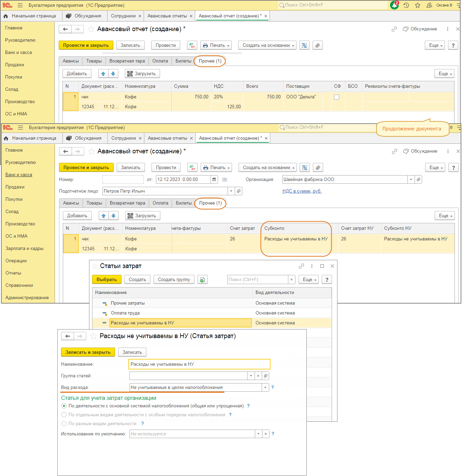Open the Подотчетное лицо dropdown list

231,191
